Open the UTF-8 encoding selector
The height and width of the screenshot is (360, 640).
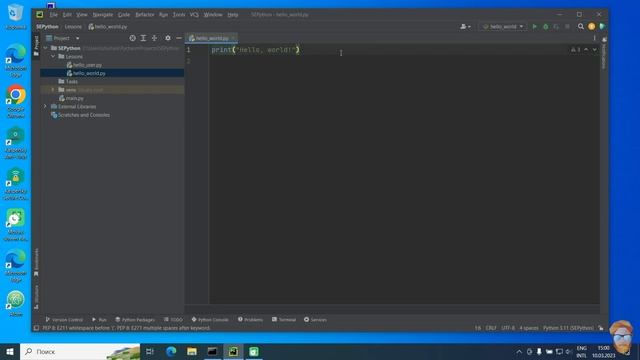(x=508, y=328)
